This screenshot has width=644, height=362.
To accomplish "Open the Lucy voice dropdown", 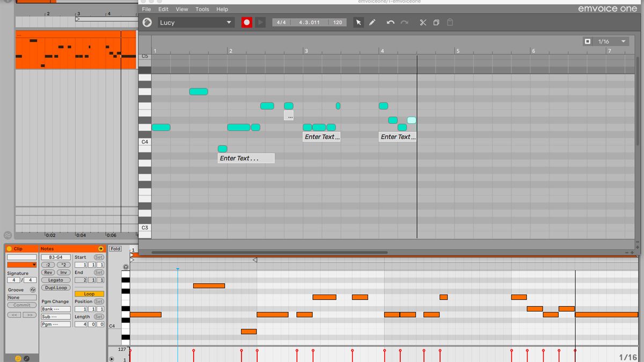I will coord(195,23).
